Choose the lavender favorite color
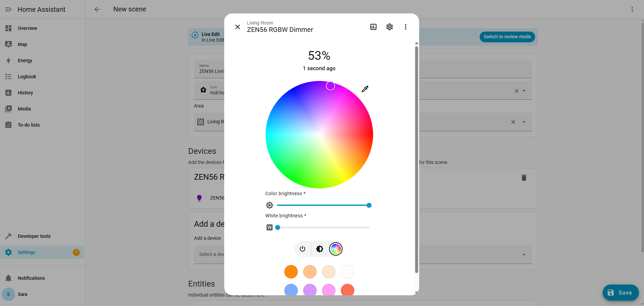Image resolution: width=644 pixels, height=306 pixels. coord(310,290)
